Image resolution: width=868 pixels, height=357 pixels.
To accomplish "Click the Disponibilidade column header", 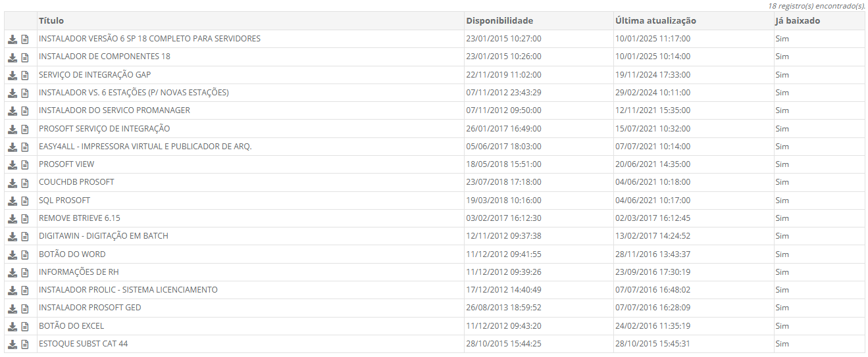I will [x=499, y=21].
